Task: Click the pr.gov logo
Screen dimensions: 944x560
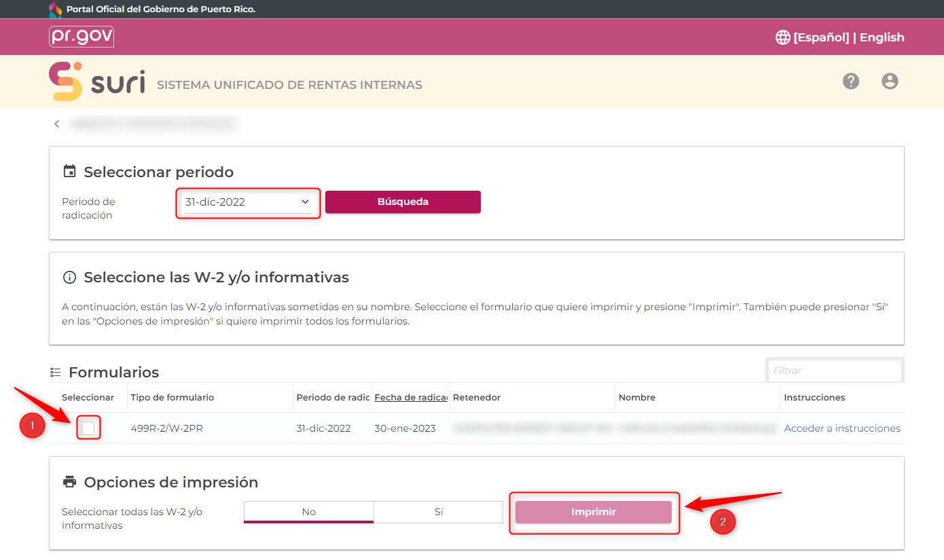Action: coord(81,37)
